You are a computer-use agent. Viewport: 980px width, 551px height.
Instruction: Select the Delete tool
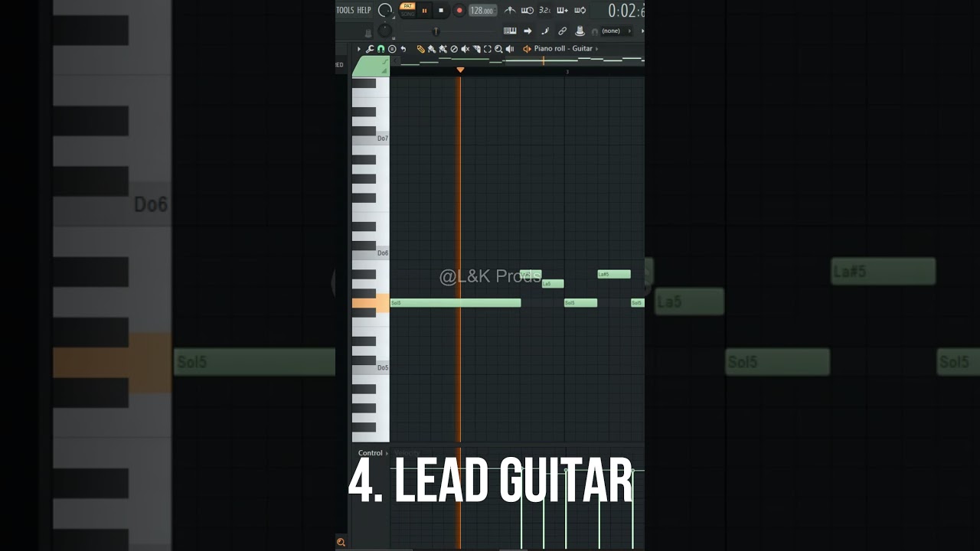(x=454, y=49)
